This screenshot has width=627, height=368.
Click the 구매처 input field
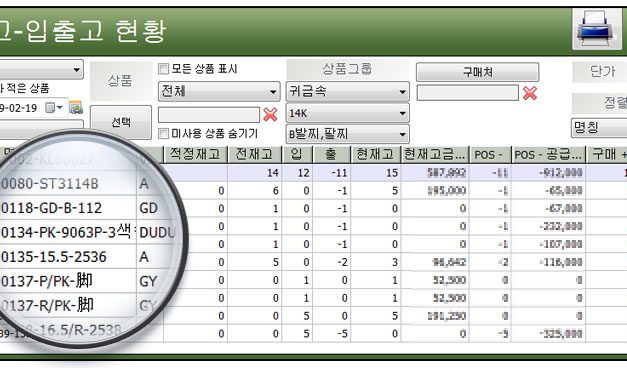tap(467, 93)
